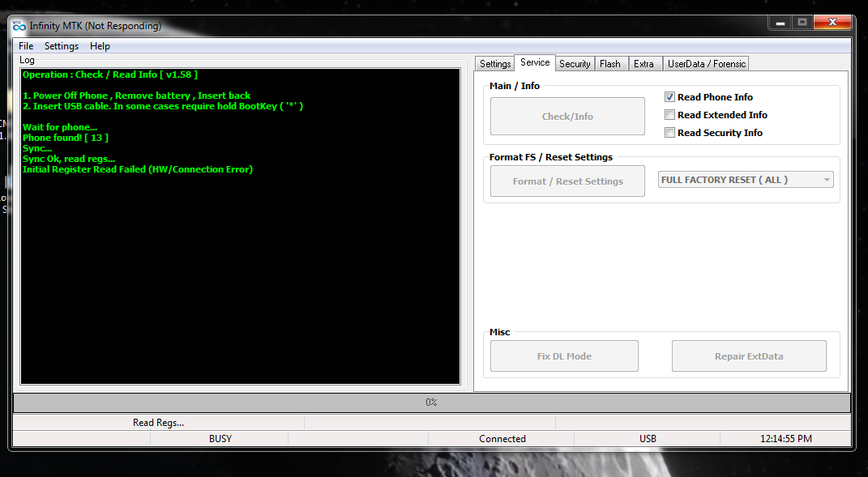This screenshot has width=868, height=477.
Task: Enable Read Extended Info checkbox
Action: [669, 115]
